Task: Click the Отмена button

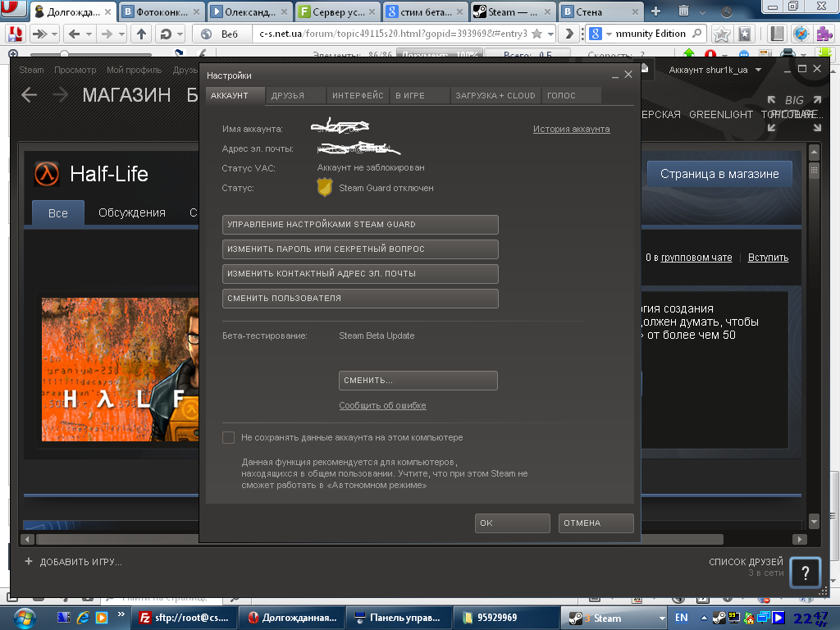Action: click(596, 523)
